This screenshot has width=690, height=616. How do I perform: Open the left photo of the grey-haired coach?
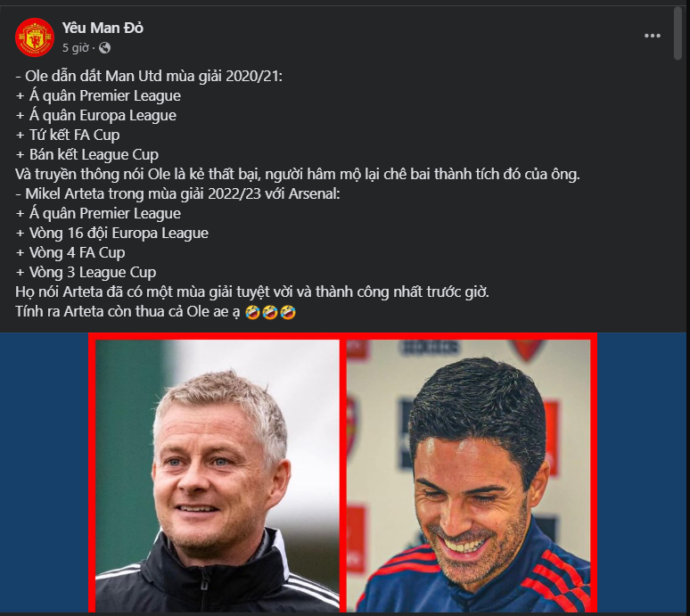[218, 475]
